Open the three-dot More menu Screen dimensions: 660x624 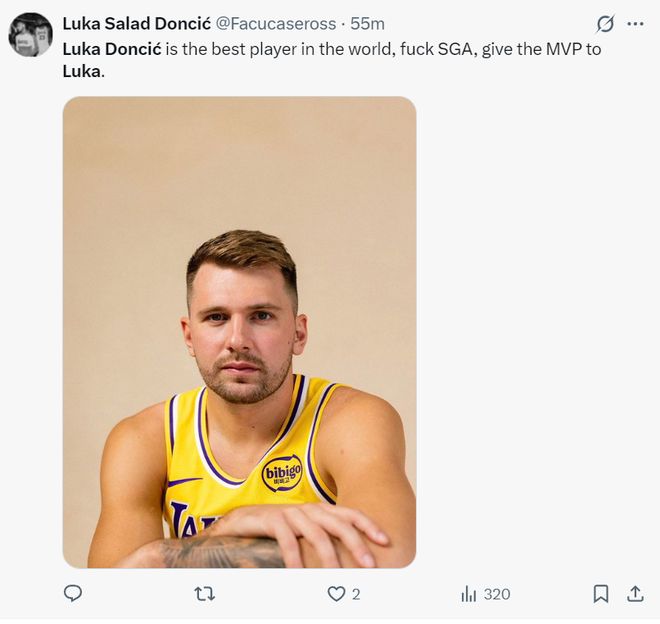click(x=636, y=24)
